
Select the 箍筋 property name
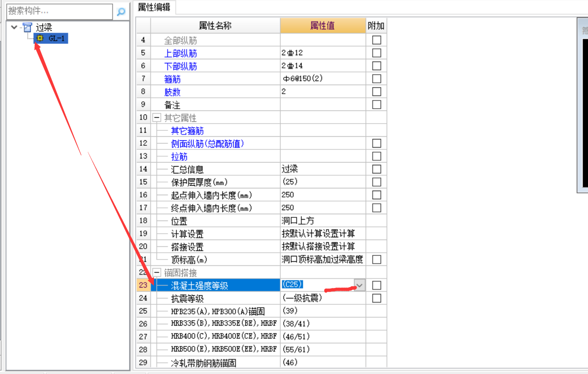point(172,79)
